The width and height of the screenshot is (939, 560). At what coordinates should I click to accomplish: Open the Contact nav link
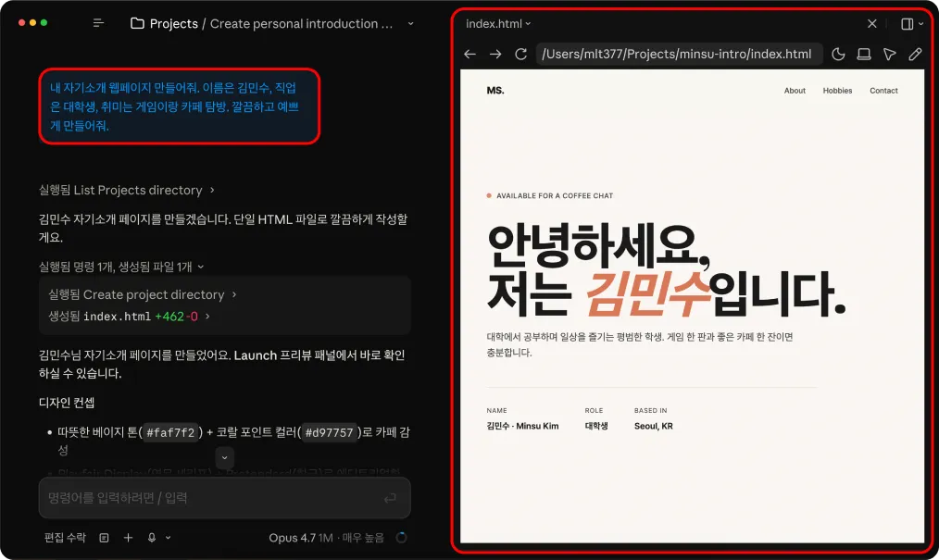[x=884, y=91]
